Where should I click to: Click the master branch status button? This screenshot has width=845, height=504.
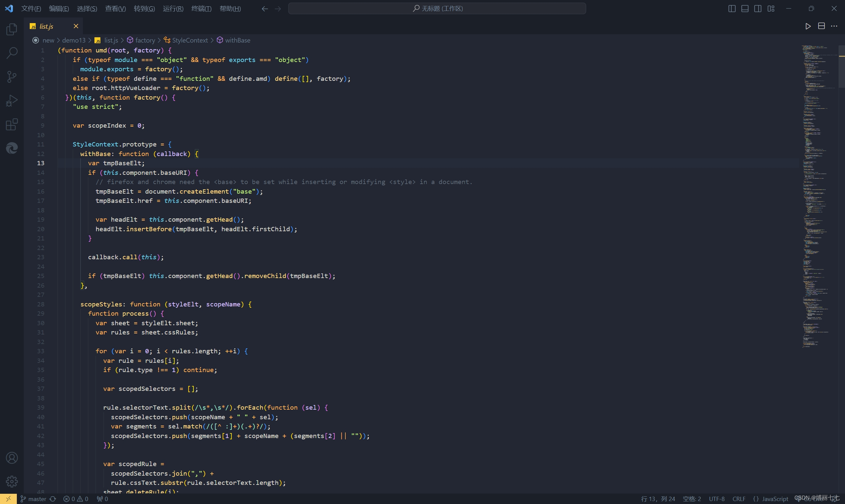[x=37, y=499]
